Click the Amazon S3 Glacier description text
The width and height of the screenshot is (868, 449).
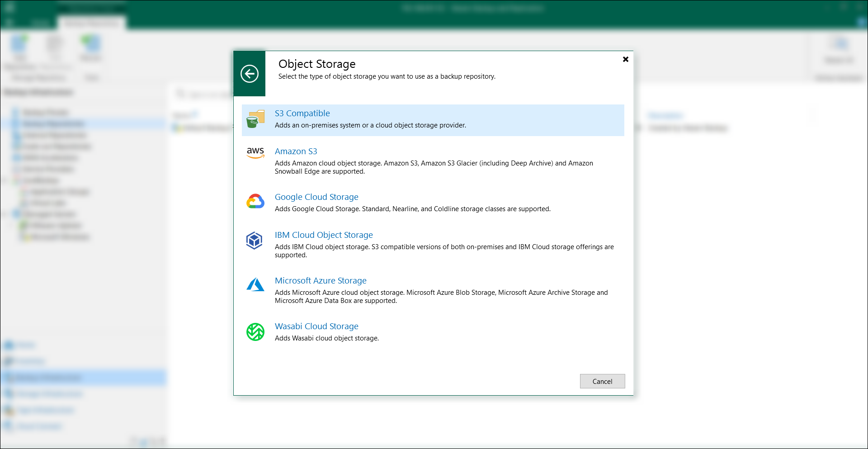click(x=434, y=167)
